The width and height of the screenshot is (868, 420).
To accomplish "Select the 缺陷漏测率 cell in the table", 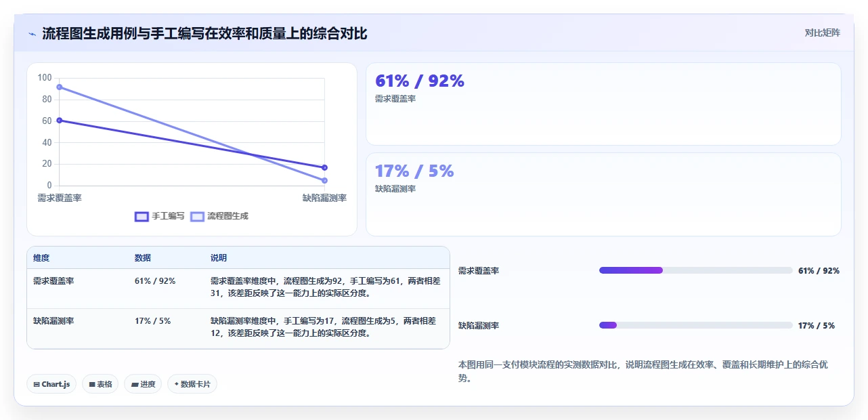I will tap(53, 321).
